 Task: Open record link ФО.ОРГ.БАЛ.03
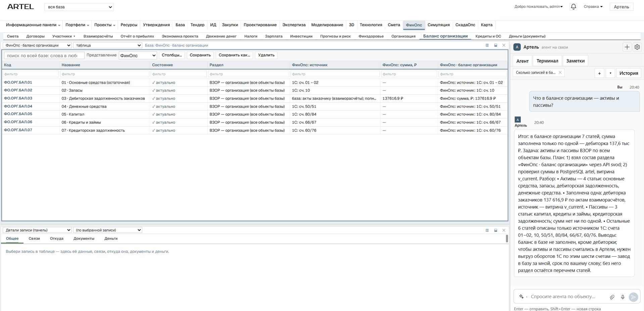click(x=18, y=98)
